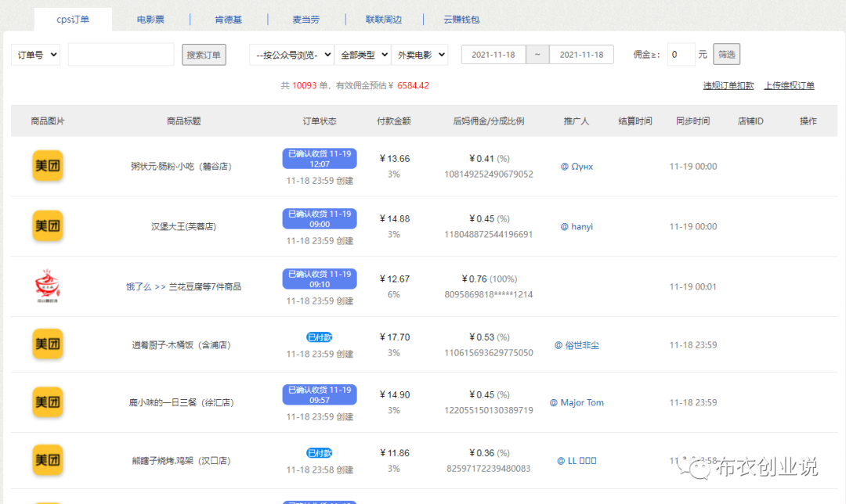Click the 已确认收货 status badge on first order
This screenshot has height=504, width=846.
point(319,157)
